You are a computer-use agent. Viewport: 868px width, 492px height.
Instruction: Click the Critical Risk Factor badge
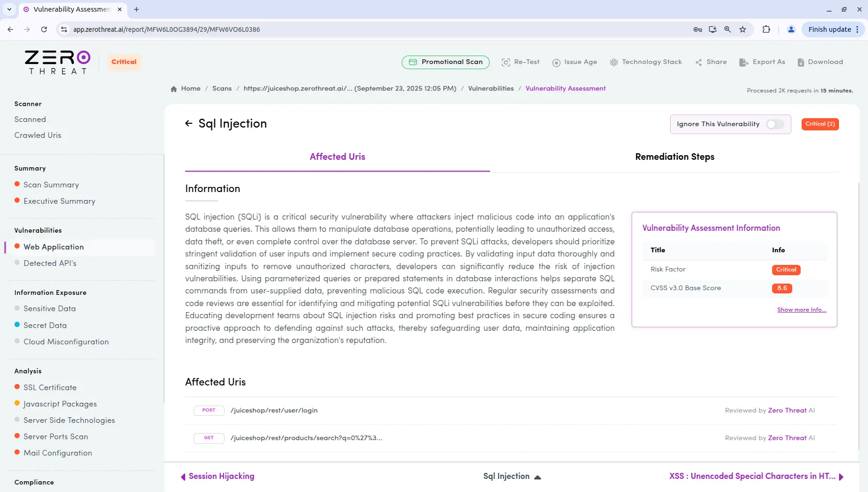click(786, 270)
